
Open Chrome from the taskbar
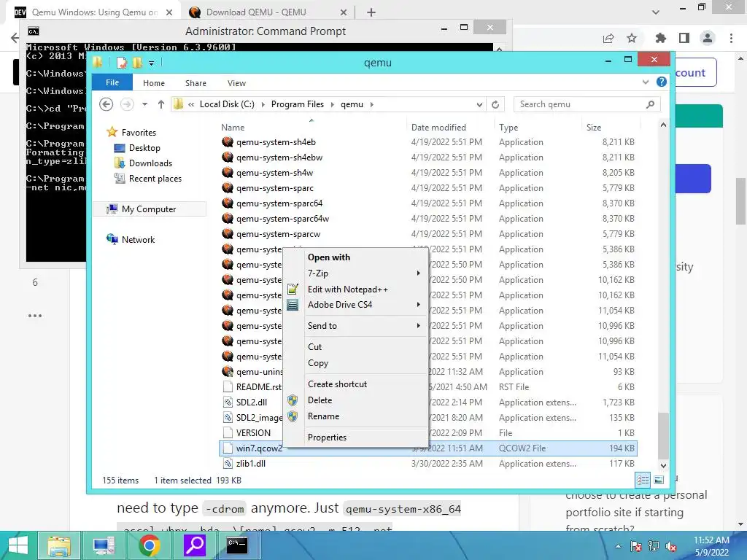pyautogui.click(x=149, y=545)
